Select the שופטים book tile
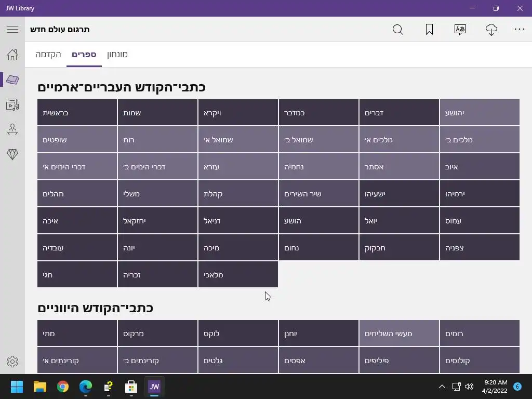Image resolution: width=532 pixels, height=399 pixels. [77, 139]
